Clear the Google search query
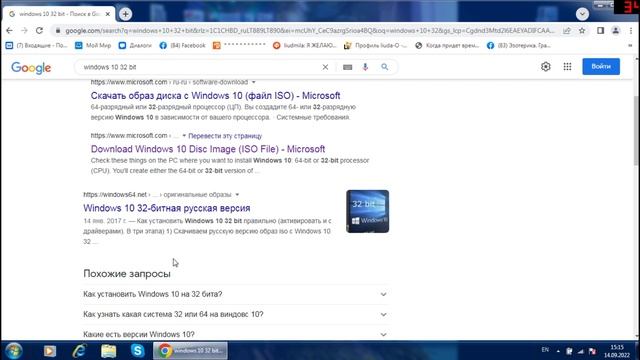 click(x=325, y=67)
